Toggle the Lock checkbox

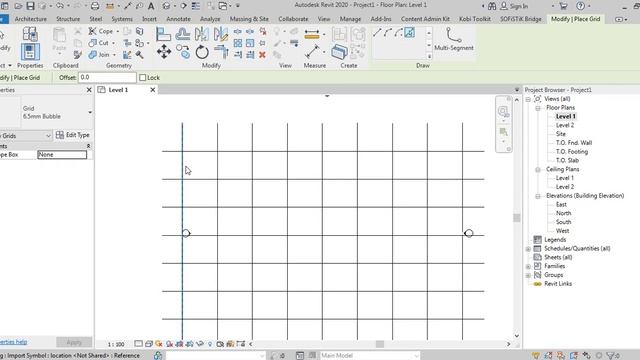click(x=142, y=78)
